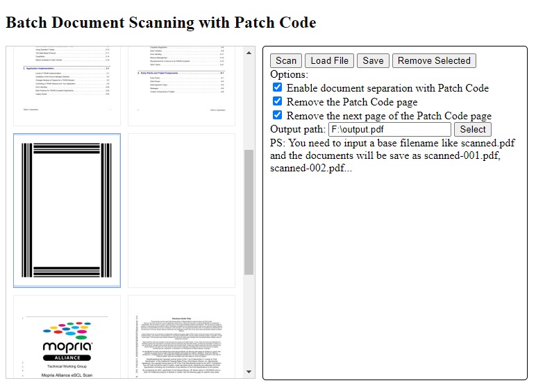Select the top-right table of contents thumbnail
Image resolution: width=536 pixels, height=392 pixels.
181,82
